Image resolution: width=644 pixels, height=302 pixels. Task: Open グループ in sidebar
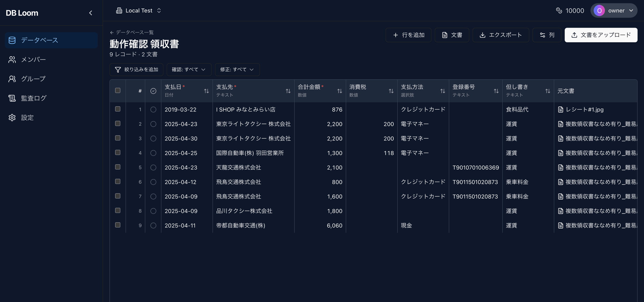pyautogui.click(x=51, y=79)
